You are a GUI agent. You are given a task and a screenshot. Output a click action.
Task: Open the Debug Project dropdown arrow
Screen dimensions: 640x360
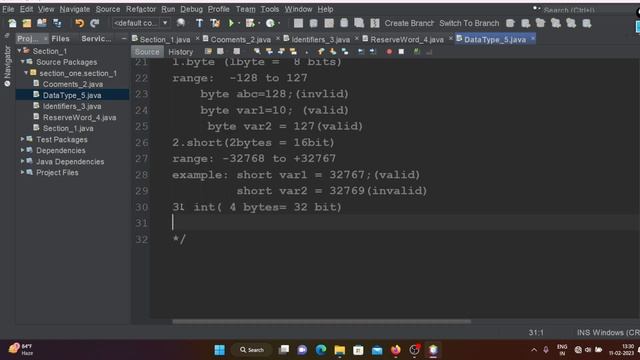pyautogui.click(x=259, y=23)
